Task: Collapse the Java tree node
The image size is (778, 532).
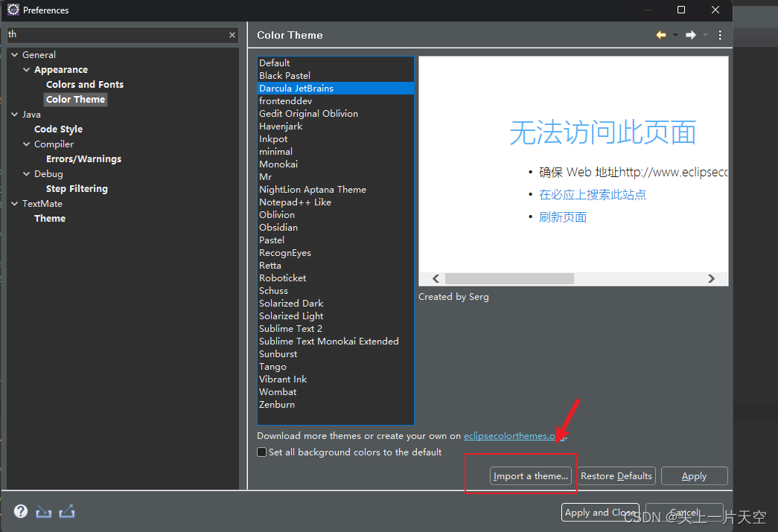Action: [14, 115]
